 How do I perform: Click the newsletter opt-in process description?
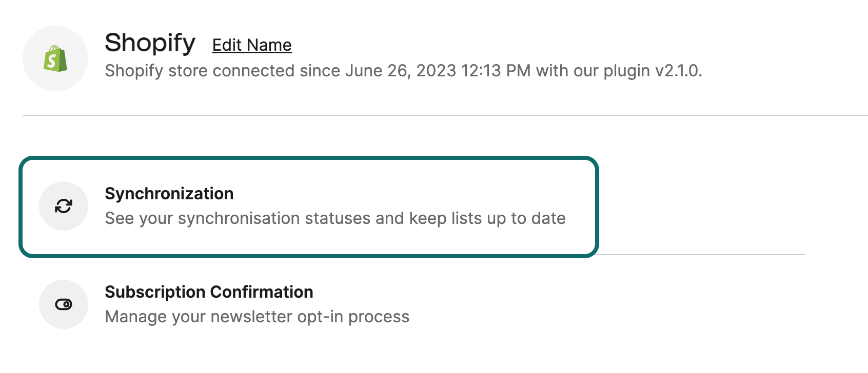(x=257, y=317)
